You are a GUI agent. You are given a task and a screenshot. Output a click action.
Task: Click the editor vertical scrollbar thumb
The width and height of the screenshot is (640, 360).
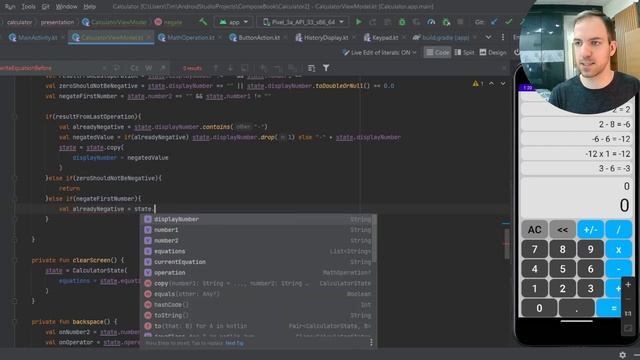[507, 244]
